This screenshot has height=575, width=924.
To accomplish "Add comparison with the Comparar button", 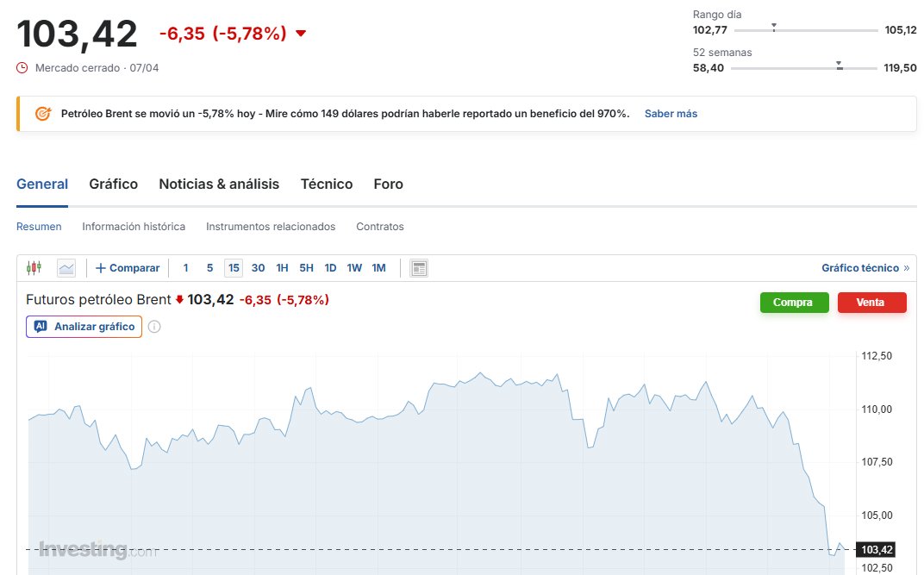I will click(128, 268).
